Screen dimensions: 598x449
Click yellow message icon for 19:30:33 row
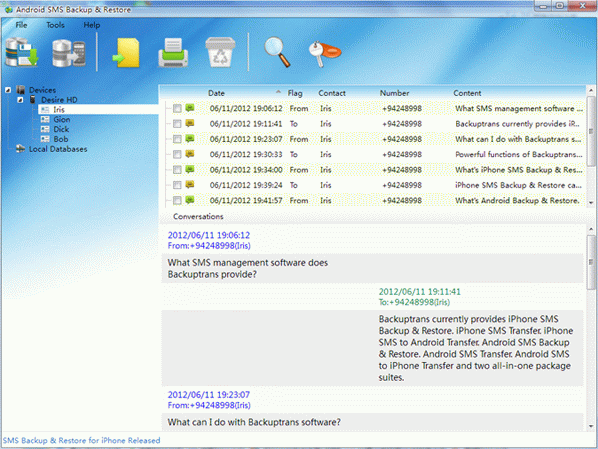tap(190, 154)
